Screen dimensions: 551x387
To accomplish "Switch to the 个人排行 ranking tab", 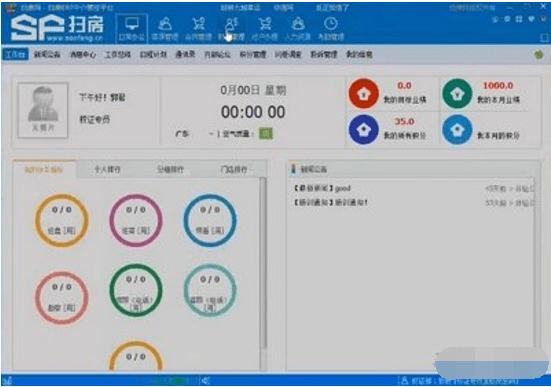I will pyautogui.click(x=108, y=169).
